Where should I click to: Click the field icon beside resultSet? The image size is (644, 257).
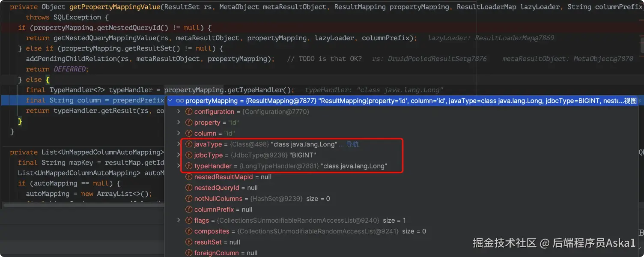(189, 242)
